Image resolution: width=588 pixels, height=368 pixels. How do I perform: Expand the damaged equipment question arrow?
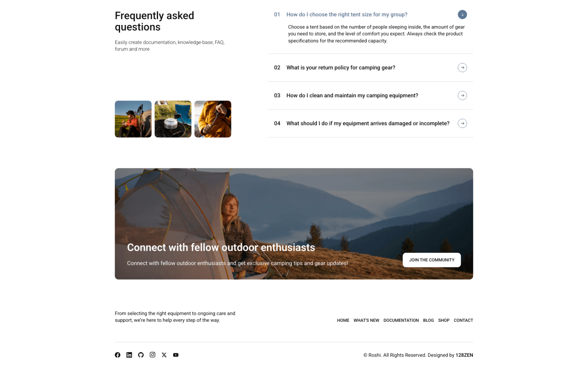tap(462, 123)
